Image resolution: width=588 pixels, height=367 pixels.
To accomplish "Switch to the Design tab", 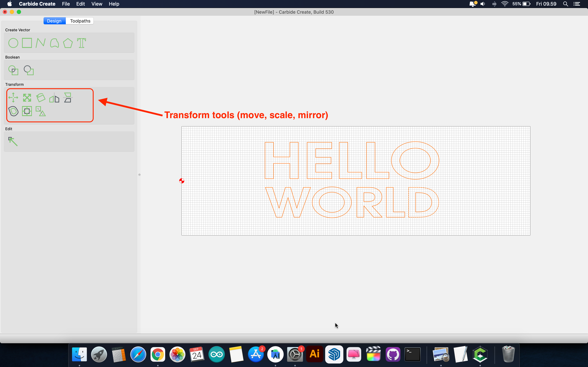I will 54,21.
